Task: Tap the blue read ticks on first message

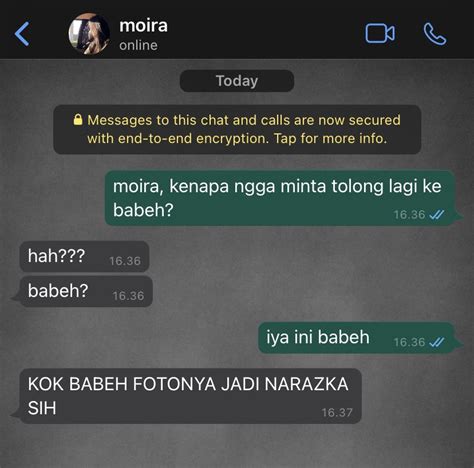Action: pyautogui.click(x=436, y=215)
